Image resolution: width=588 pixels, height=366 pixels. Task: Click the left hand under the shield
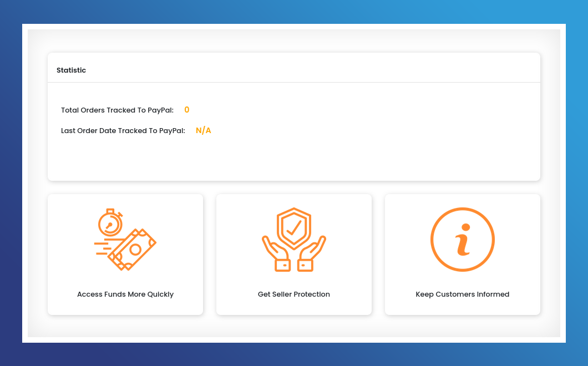click(276, 255)
